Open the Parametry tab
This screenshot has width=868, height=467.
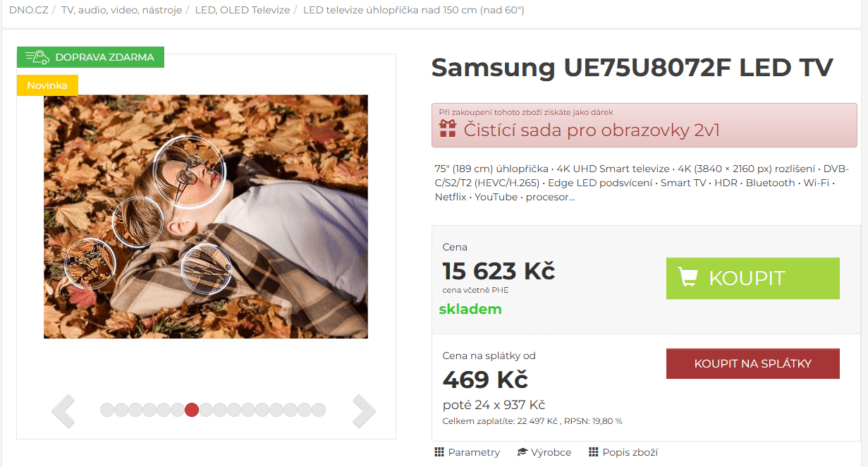[x=474, y=452]
